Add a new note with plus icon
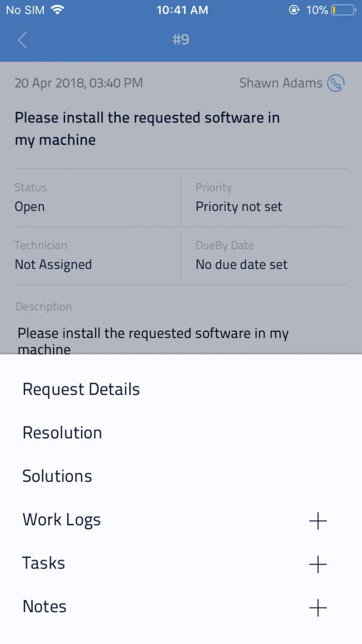This screenshot has width=362, height=644. pos(318,608)
